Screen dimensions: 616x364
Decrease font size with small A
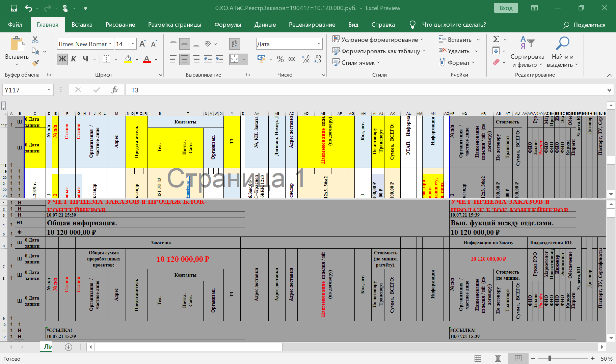[x=154, y=44]
